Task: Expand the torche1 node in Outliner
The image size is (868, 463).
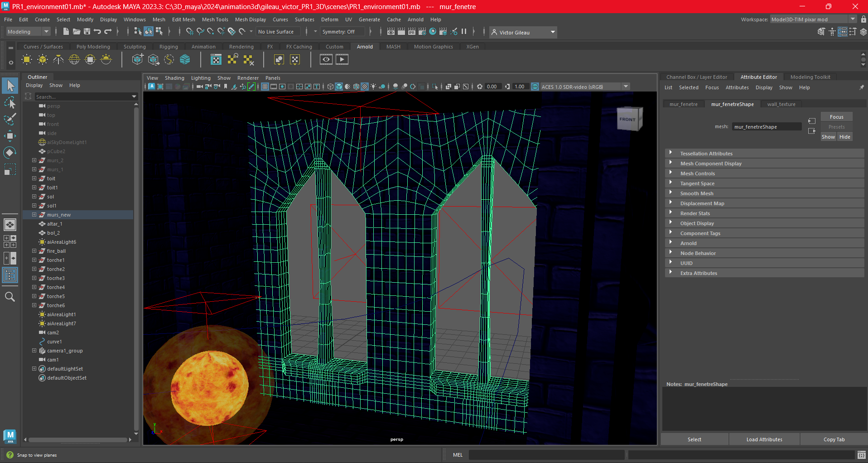Action: tap(34, 260)
